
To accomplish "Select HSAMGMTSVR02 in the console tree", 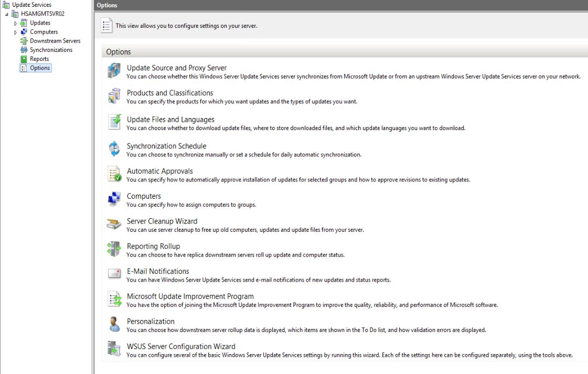I will (x=43, y=14).
